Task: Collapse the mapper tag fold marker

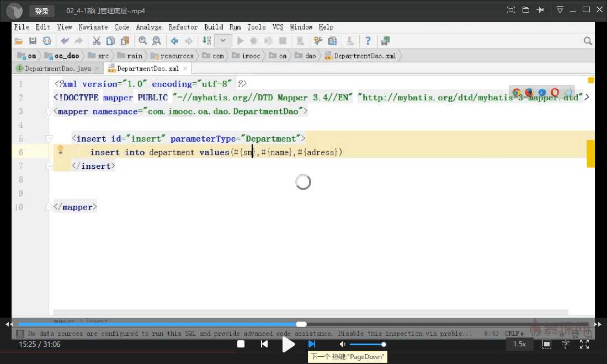Action: (49, 111)
